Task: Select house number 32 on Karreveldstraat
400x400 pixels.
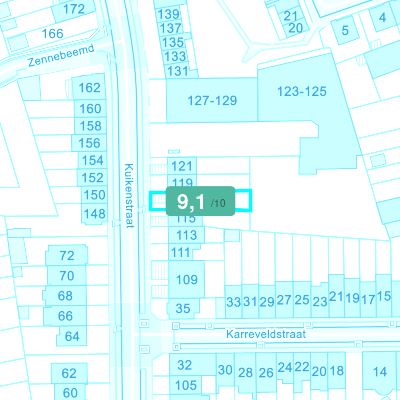Action: tap(184, 365)
